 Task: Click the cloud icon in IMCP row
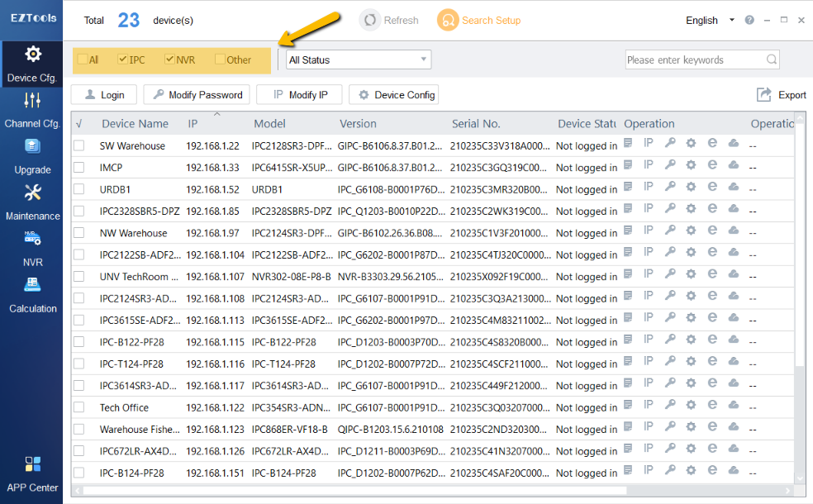733,165
